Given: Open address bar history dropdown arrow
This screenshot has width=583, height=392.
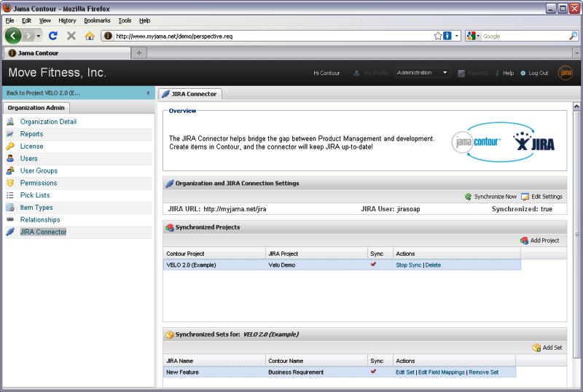Looking at the screenshot, I should tap(457, 36).
